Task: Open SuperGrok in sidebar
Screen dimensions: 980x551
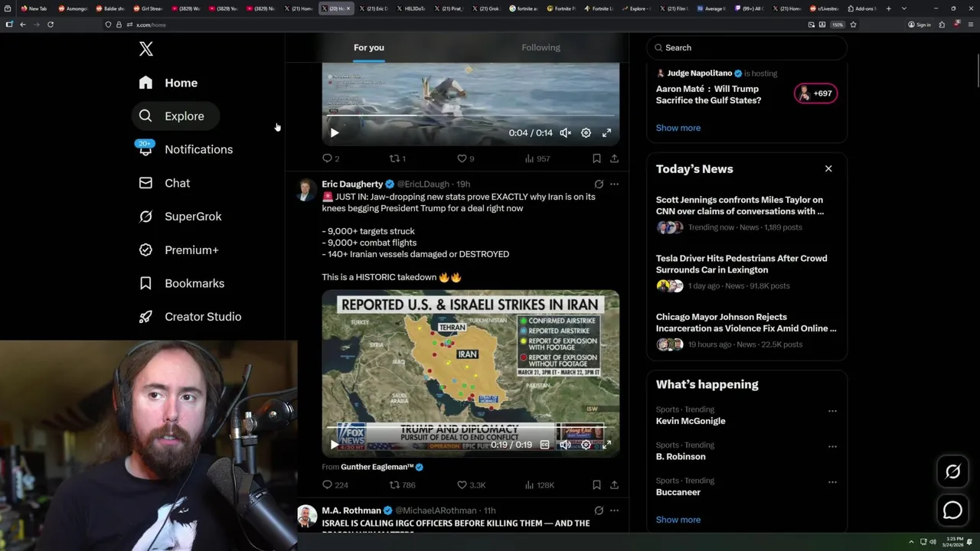Action: pyautogui.click(x=181, y=217)
